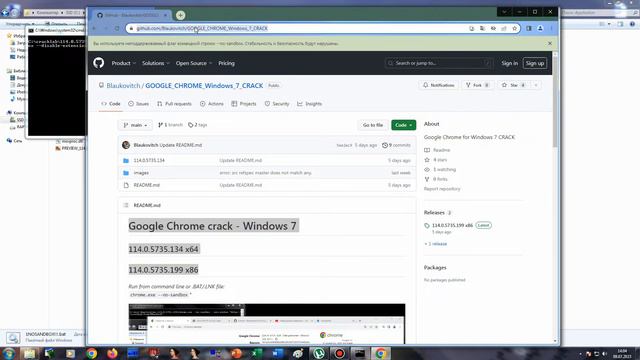Switch to the Actions tab

tap(212, 104)
